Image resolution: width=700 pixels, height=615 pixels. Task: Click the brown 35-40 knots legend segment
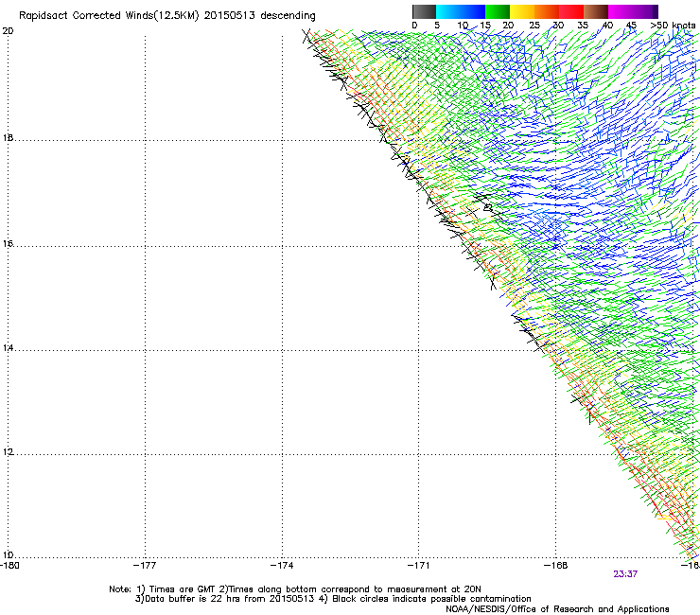[x=596, y=11]
